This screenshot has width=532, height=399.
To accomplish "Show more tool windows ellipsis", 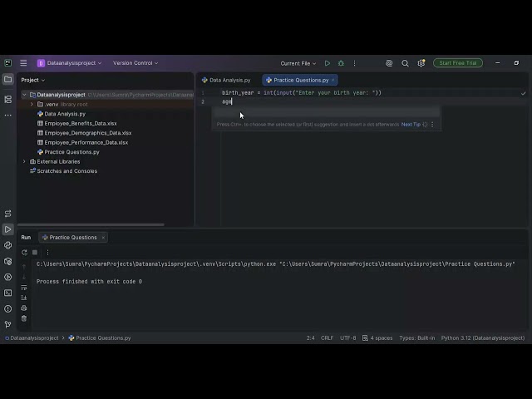I will click(7, 116).
